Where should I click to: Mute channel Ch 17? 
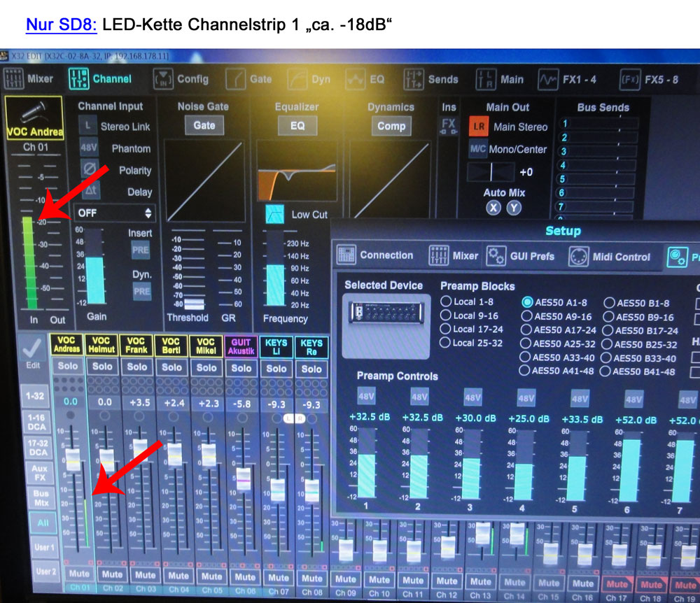coord(617,584)
